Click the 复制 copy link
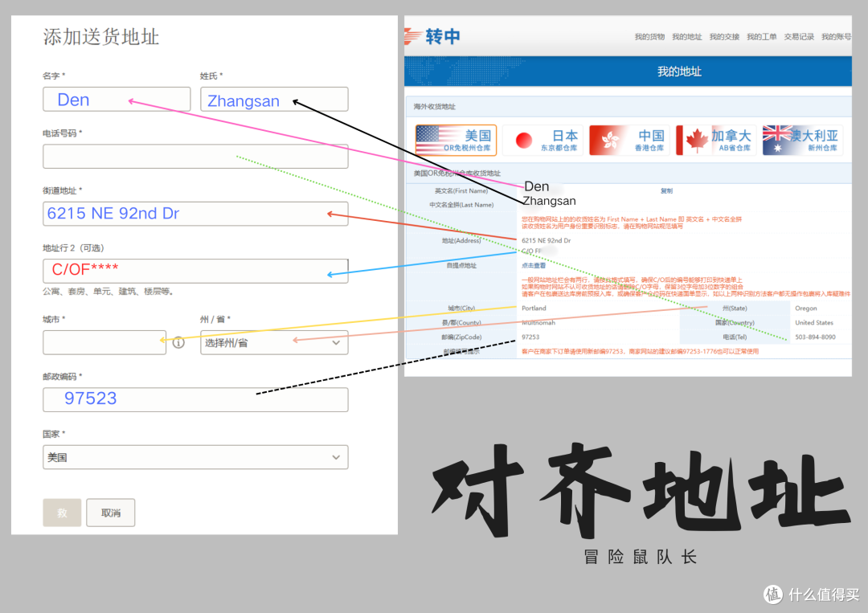The height and width of the screenshot is (613, 868). click(666, 191)
